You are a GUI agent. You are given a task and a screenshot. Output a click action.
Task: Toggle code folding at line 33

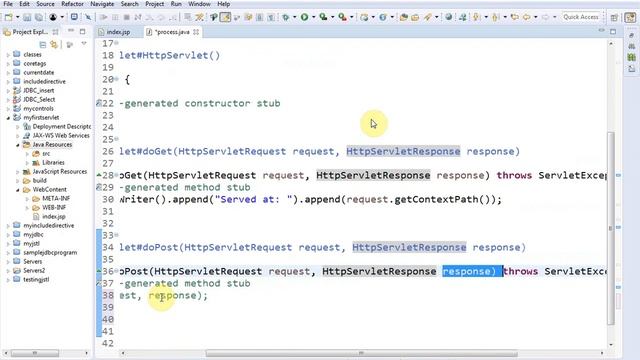pos(117,235)
